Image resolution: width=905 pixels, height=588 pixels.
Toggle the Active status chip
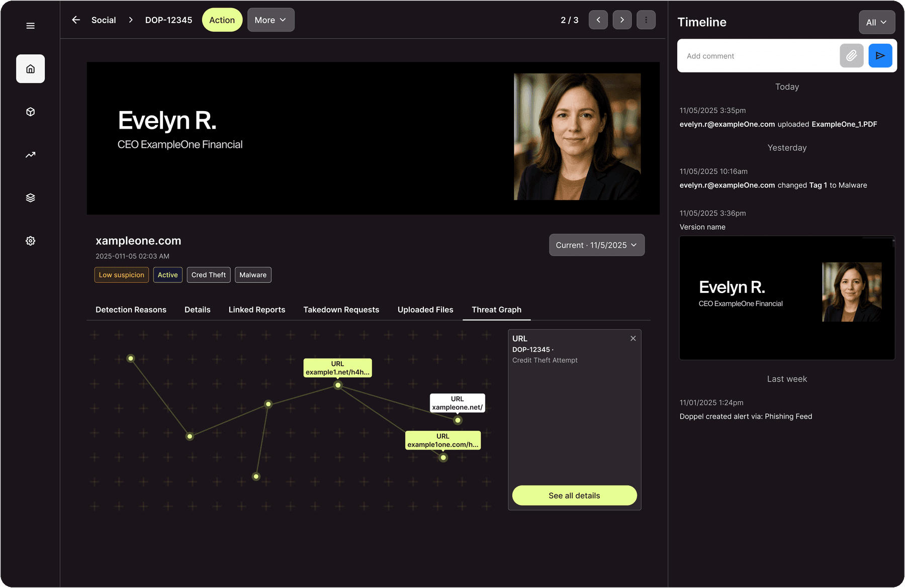tap(167, 275)
